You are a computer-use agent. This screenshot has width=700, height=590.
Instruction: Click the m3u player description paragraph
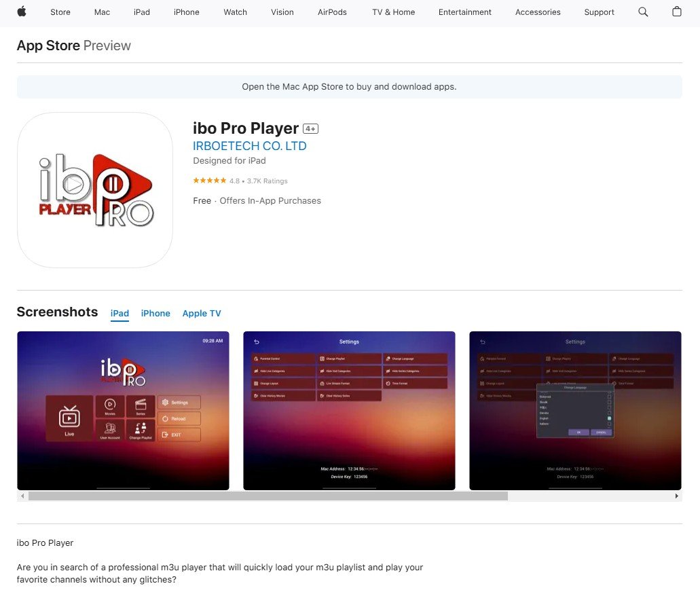point(220,574)
